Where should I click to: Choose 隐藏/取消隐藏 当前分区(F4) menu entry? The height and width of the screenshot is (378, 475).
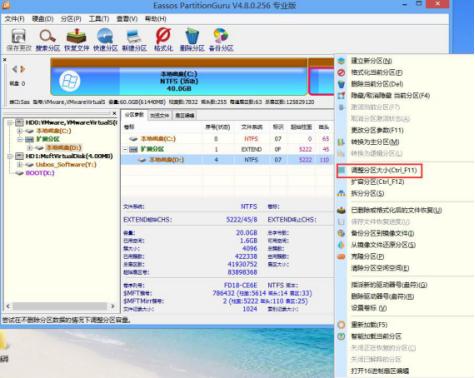click(390, 96)
